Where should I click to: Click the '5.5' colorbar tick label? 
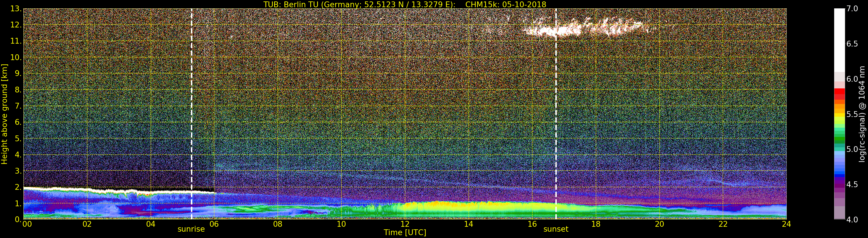tap(852, 114)
